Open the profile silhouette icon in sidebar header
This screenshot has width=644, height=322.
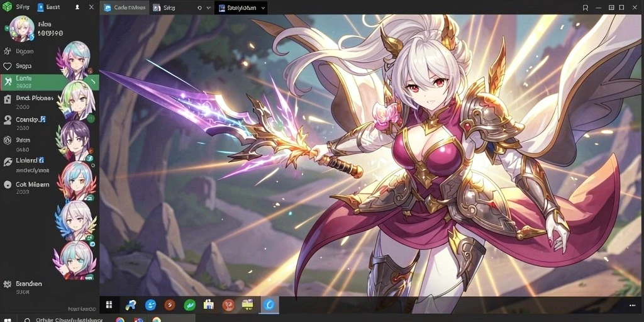77,7
